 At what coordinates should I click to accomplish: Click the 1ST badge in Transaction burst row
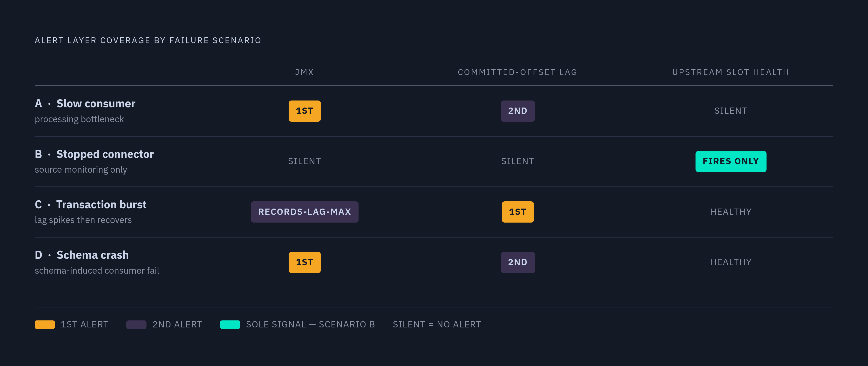point(518,212)
